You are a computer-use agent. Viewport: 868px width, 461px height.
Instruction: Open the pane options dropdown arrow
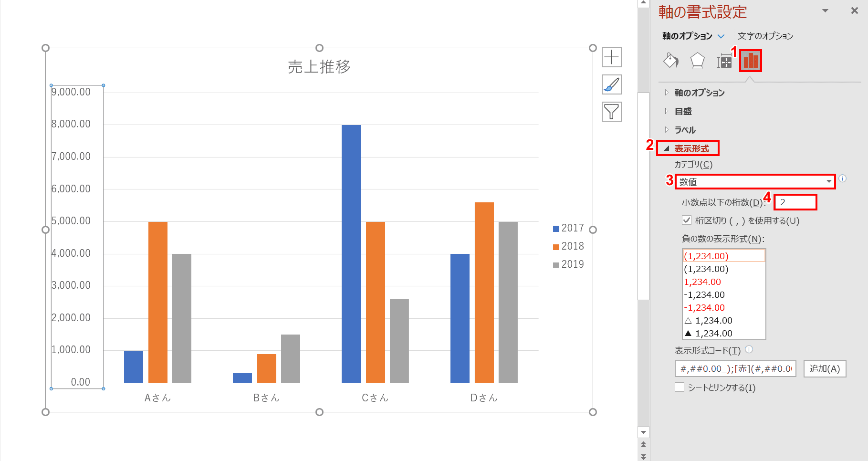click(x=825, y=10)
